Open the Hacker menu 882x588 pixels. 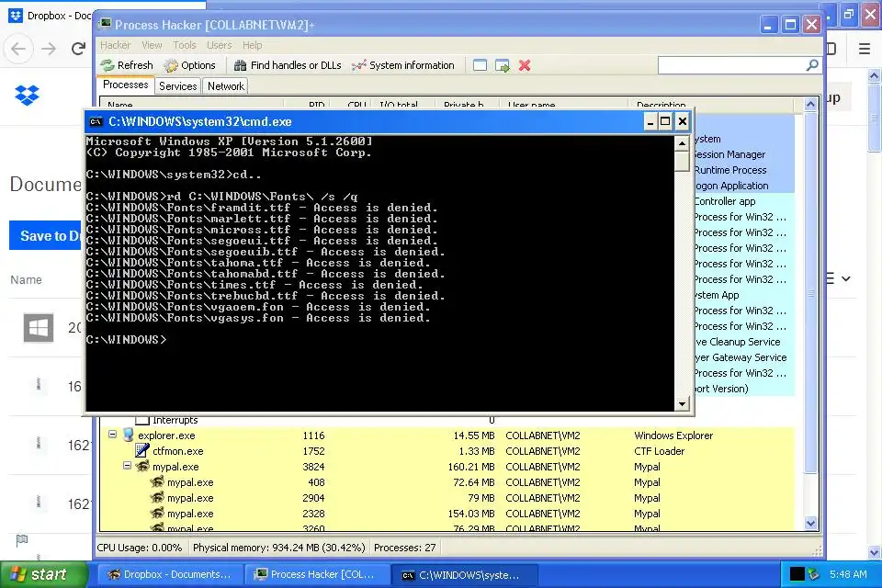[116, 45]
